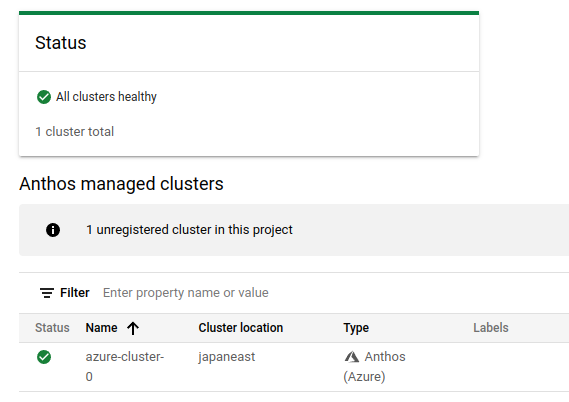Focus the Enter property name or value field
Viewport: 569px width, 402px height.
pos(185,293)
